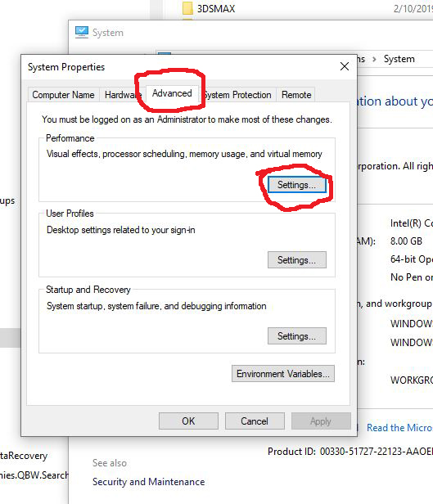The height and width of the screenshot is (504, 433).
Task: Switch to the Remote tab
Action: [x=296, y=95]
